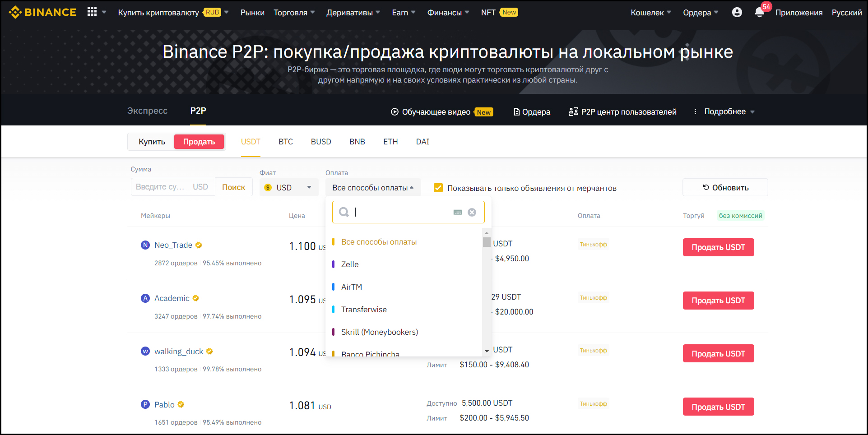Switch to Sell (Продать) mode
This screenshot has width=868, height=435.
pyautogui.click(x=199, y=142)
